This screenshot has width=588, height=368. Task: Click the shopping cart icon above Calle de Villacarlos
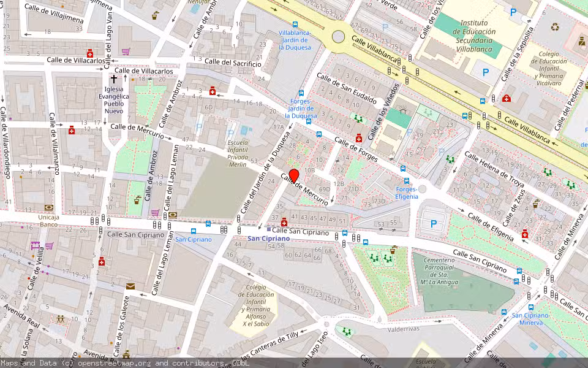tap(126, 52)
